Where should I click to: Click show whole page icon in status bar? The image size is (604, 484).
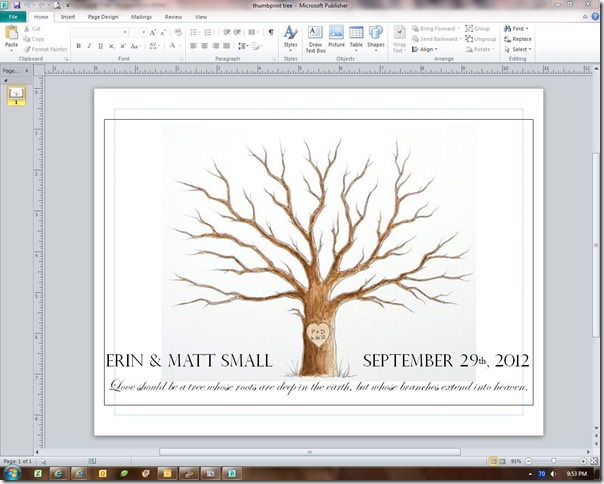(594, 461)
